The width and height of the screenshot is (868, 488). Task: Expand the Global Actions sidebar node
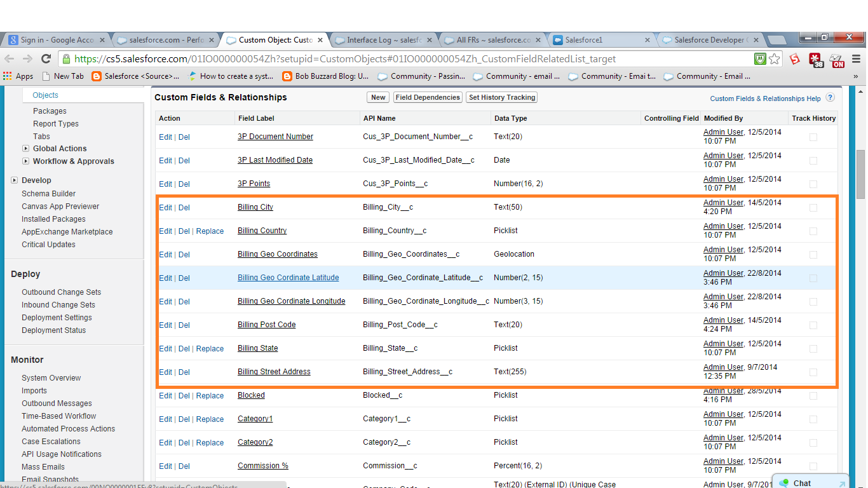[26, 149]
